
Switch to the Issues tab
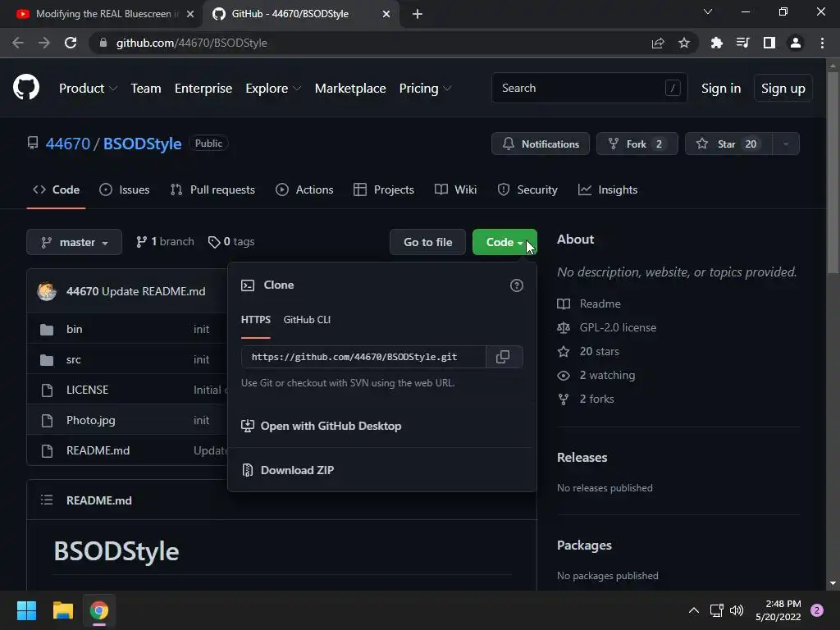click(125, 189)
